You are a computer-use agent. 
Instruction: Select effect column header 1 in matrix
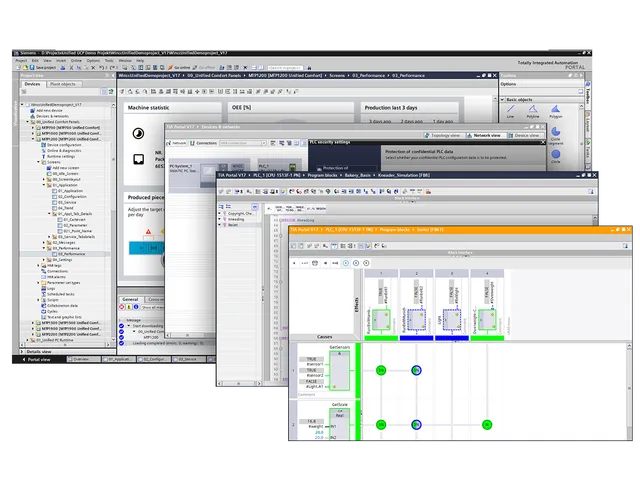pyautogui.click(x=381, y=273)
